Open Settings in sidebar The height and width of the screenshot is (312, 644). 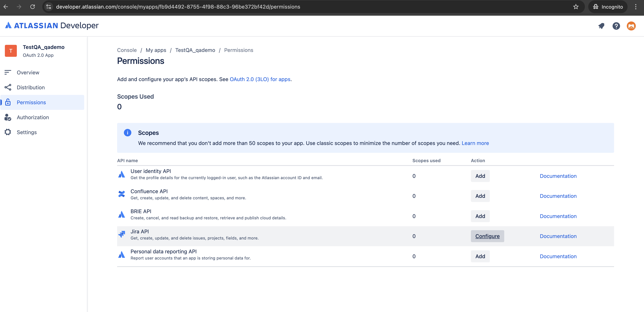pos(27,132)
